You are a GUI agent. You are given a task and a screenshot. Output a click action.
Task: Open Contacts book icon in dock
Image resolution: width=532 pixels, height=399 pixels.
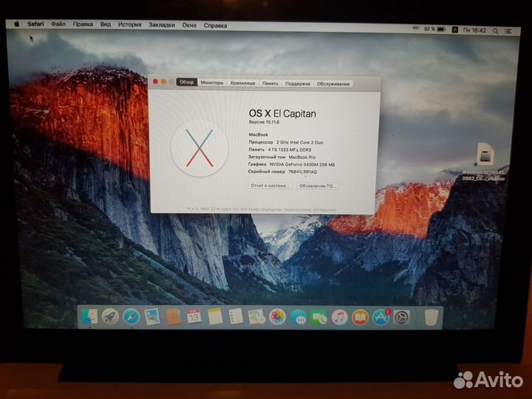[x=173, y=317]
